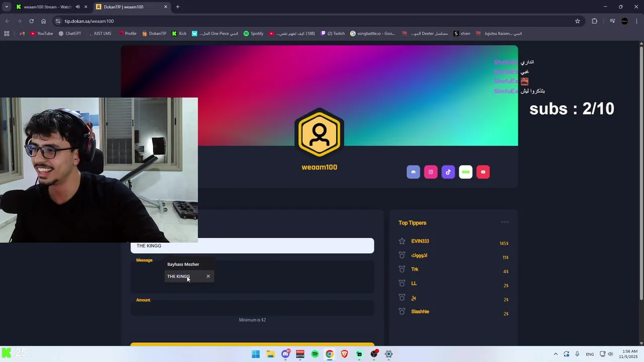Screen dimensions: 644x362
Task: Click the LL tipper name
Action: click(414, 284)
